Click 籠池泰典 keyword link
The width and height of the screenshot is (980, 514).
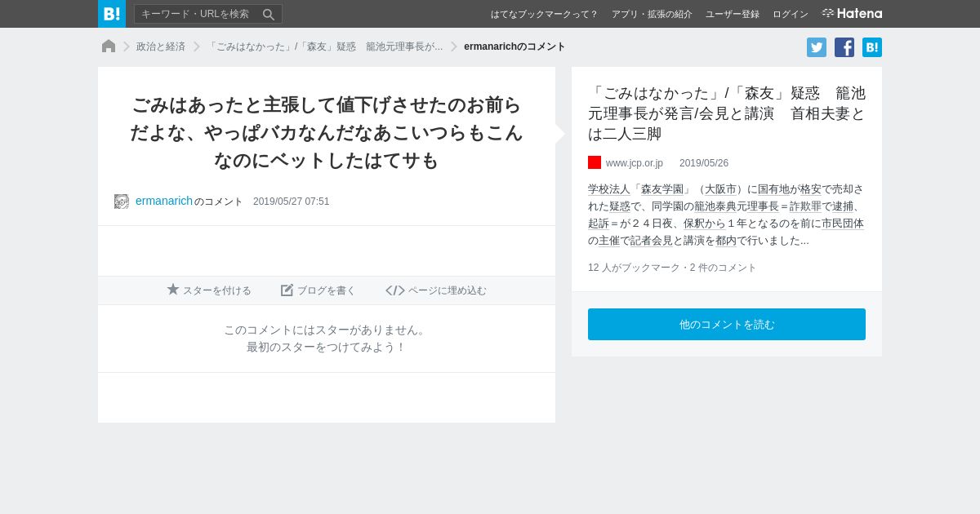point(715,206)
